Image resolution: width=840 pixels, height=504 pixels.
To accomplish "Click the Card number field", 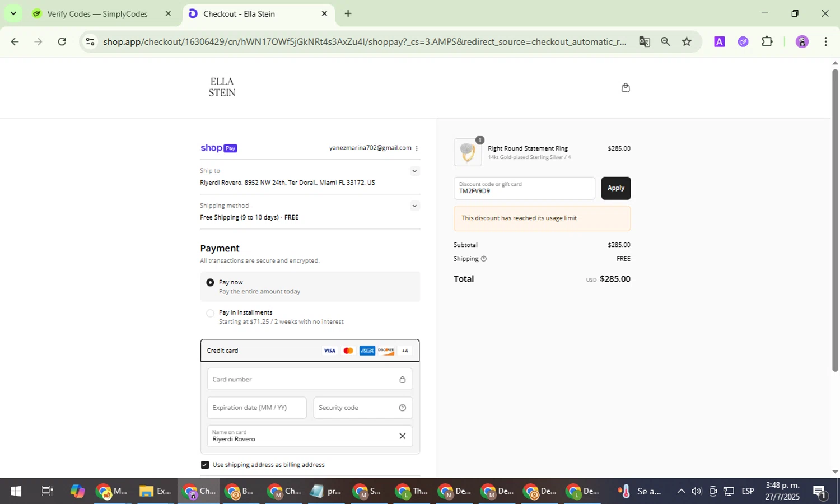I will coord(310,380).
